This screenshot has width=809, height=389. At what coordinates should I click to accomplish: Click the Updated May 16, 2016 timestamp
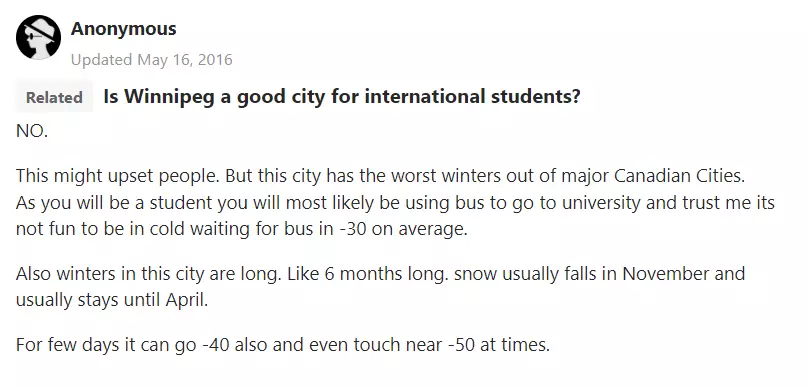pos(152,60)
